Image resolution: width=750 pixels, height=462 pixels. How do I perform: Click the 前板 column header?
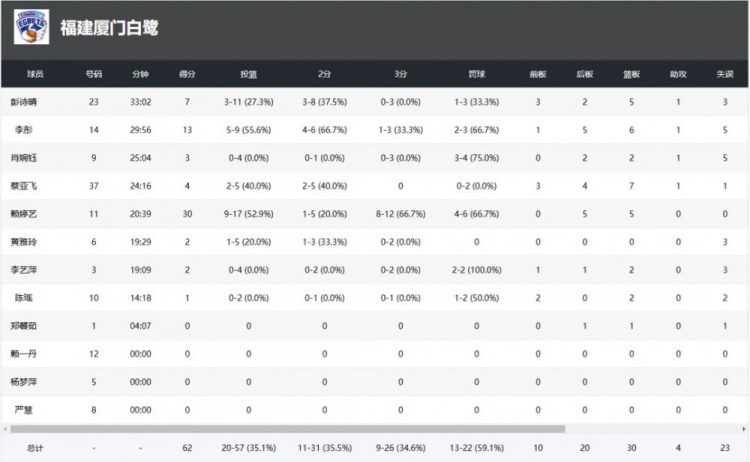tap(538, 74)
